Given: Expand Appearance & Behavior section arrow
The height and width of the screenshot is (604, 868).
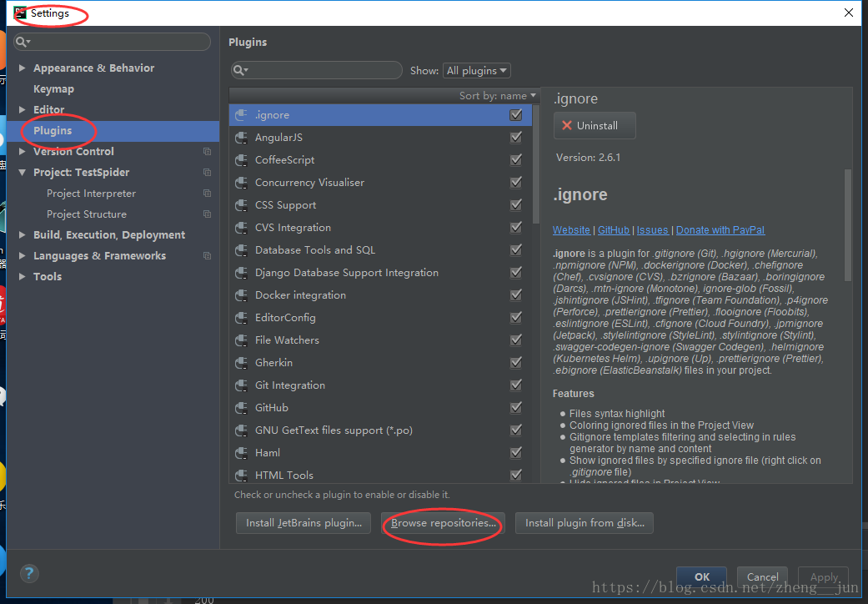Looking at the screenshot, I should [23, 68].
